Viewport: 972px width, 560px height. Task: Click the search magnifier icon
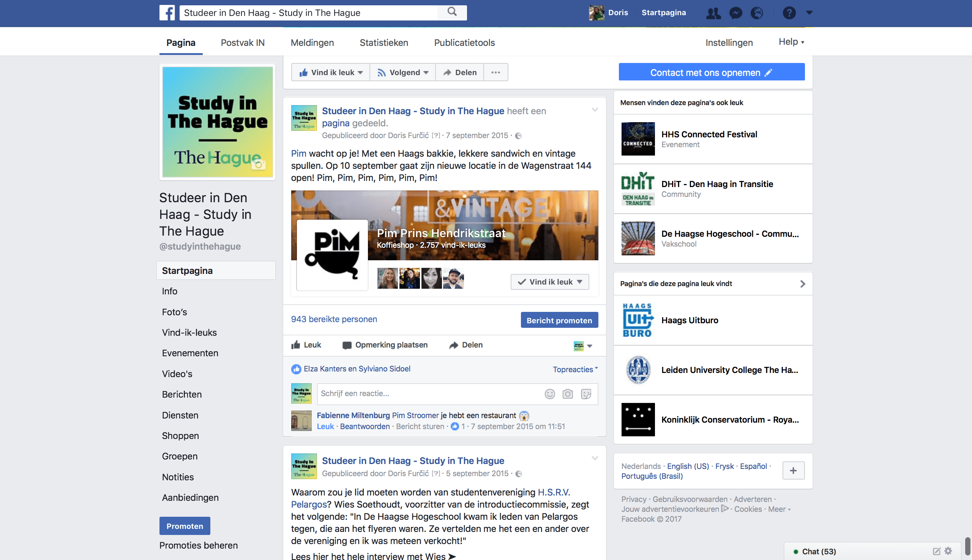click(x=452, y=12)
